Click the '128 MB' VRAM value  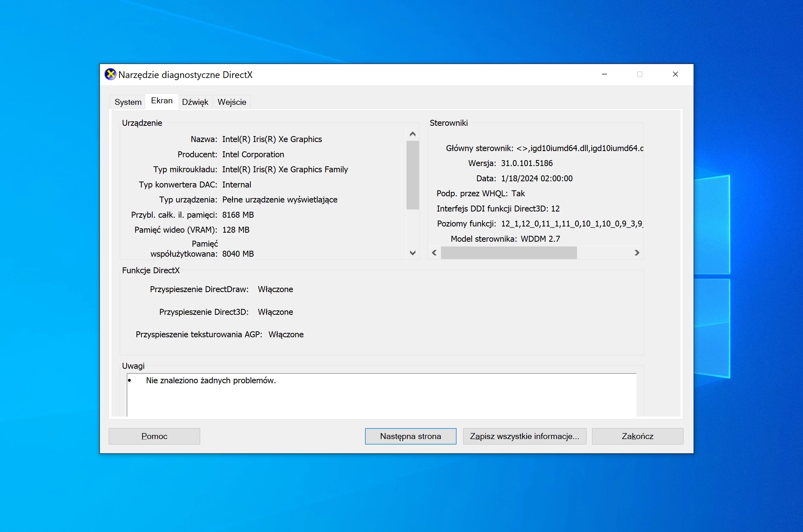236,230
